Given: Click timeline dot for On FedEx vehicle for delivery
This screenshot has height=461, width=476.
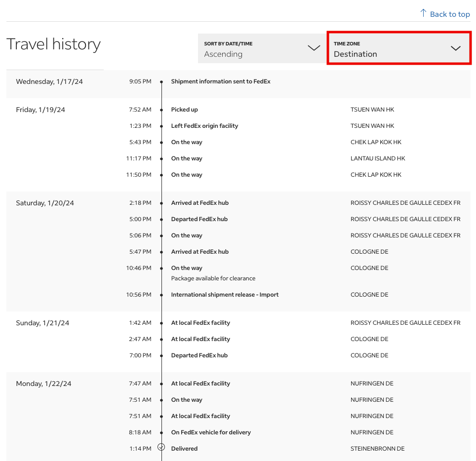Looking at the screenshot, I should pos(161,433).
